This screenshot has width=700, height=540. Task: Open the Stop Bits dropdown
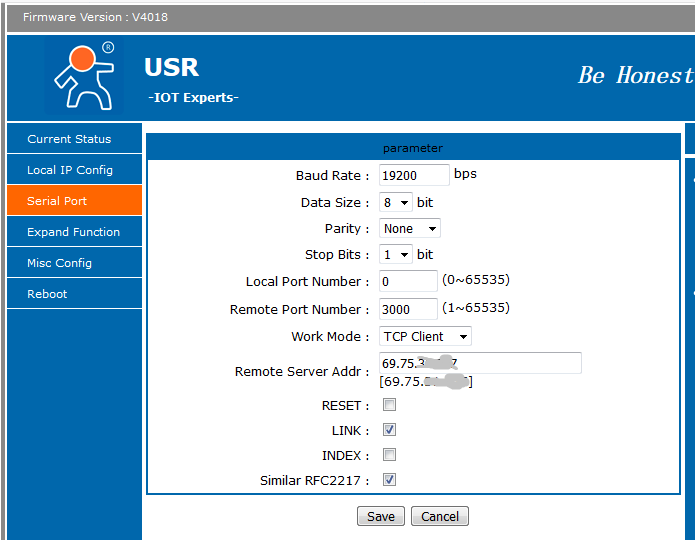tap(396, 254)
